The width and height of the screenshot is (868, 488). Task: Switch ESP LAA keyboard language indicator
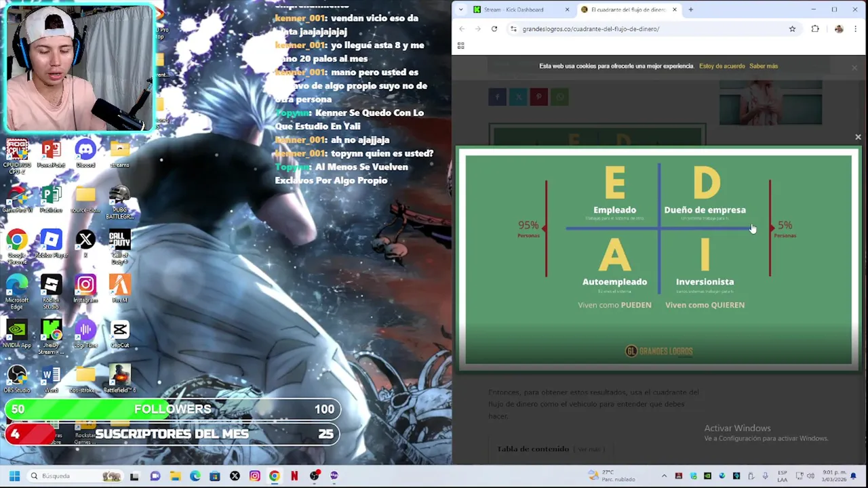[783, 476]
